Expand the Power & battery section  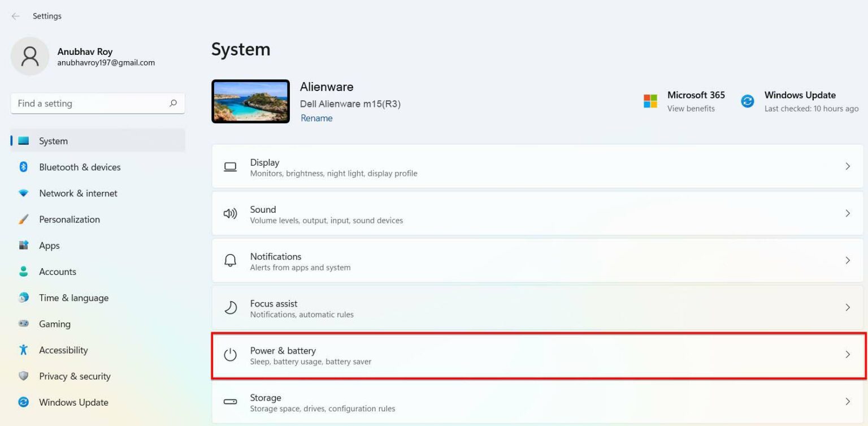tap(537, 355)
